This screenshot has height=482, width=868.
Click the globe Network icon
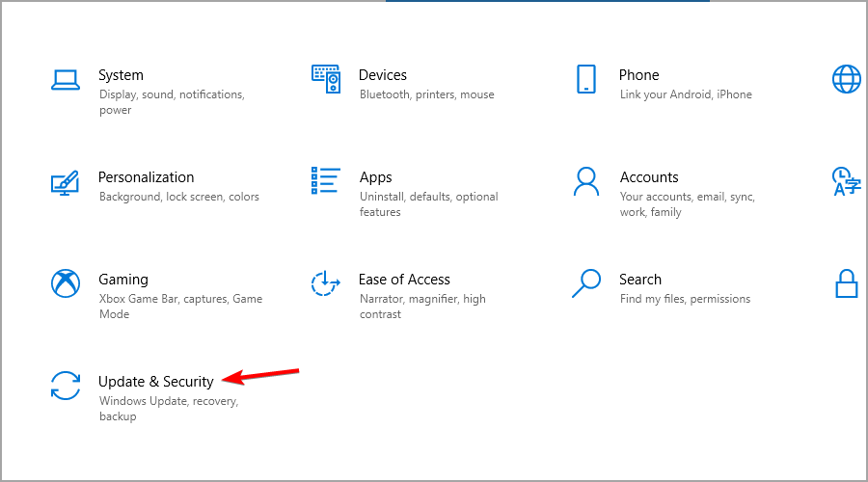[847, 79]
